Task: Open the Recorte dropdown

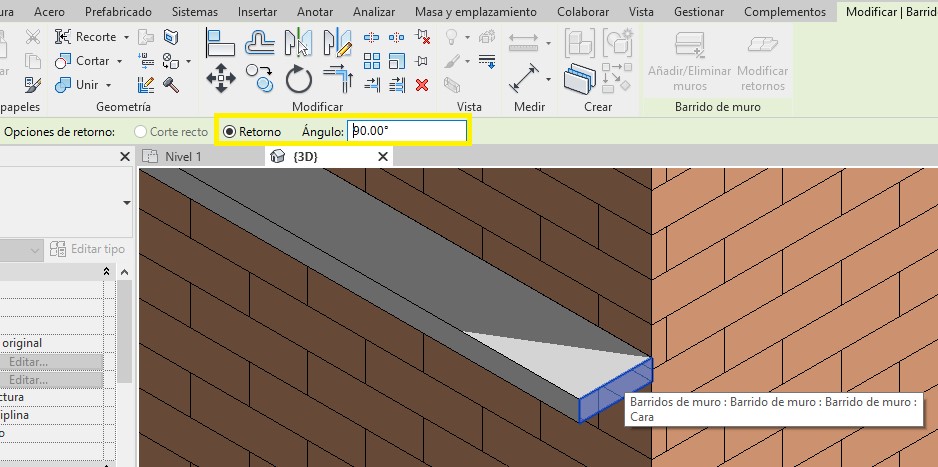Action: (x=126, y=37)
